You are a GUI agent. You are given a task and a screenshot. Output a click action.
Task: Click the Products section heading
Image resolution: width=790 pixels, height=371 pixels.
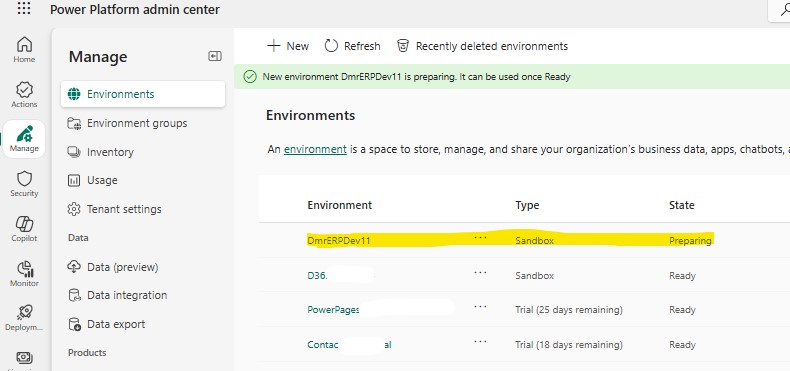coord(87,352)
